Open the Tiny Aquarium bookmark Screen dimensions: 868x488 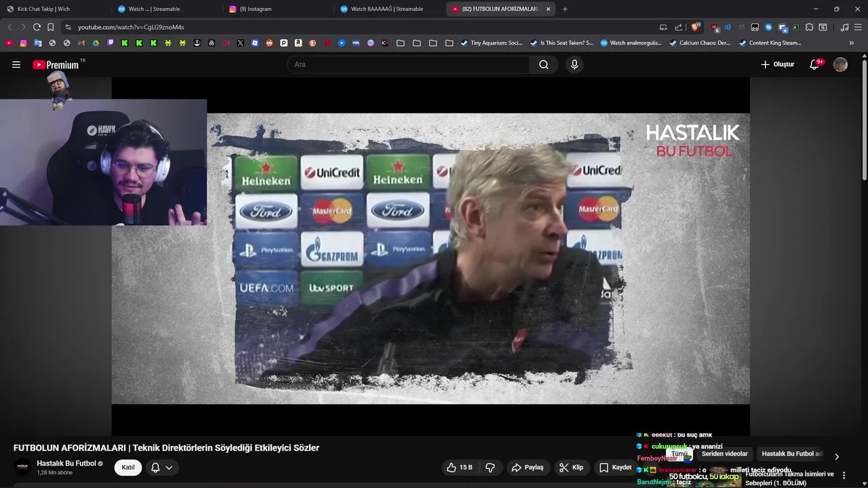tap(492, 43)
